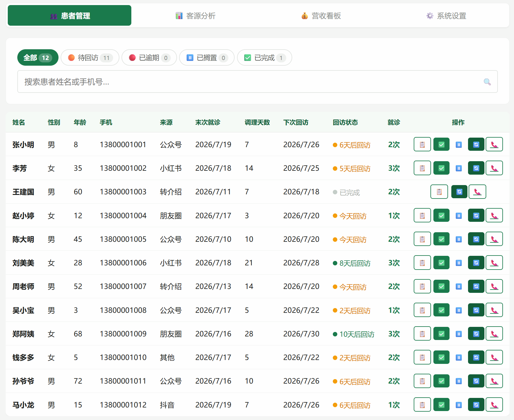
Task: Click refresh icon in 马小龙 row
Action: [x=476, y=405]
